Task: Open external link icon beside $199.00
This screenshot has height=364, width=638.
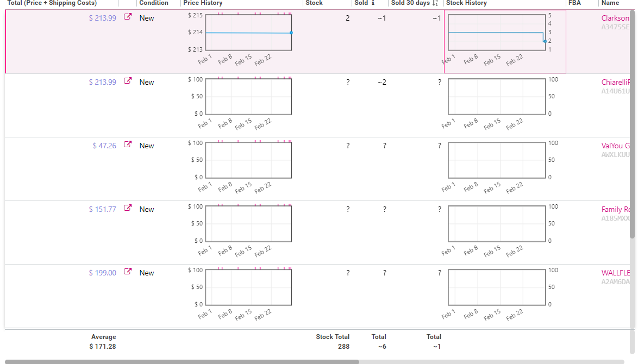Action: pos(128,271)
